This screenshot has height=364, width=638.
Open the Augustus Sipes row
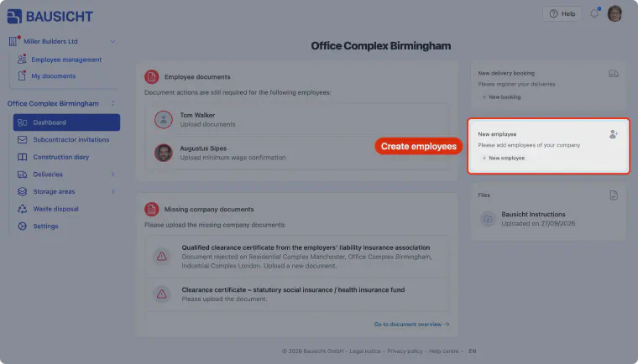click(x=297, y=153)
